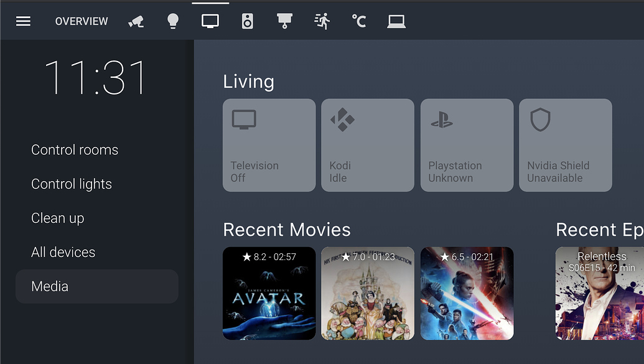Toggle the Television power card
The image size is (644, 364).
point(269,144)
